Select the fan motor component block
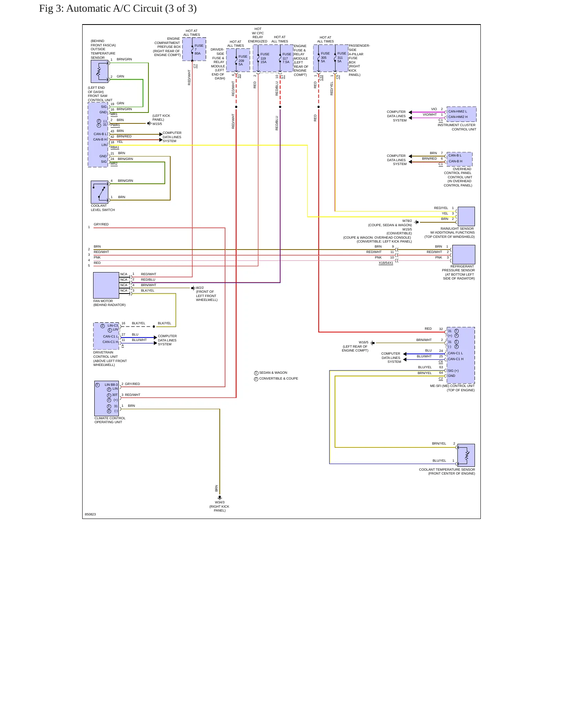Screen dimensions: 563x728 (x=106, y=285)
